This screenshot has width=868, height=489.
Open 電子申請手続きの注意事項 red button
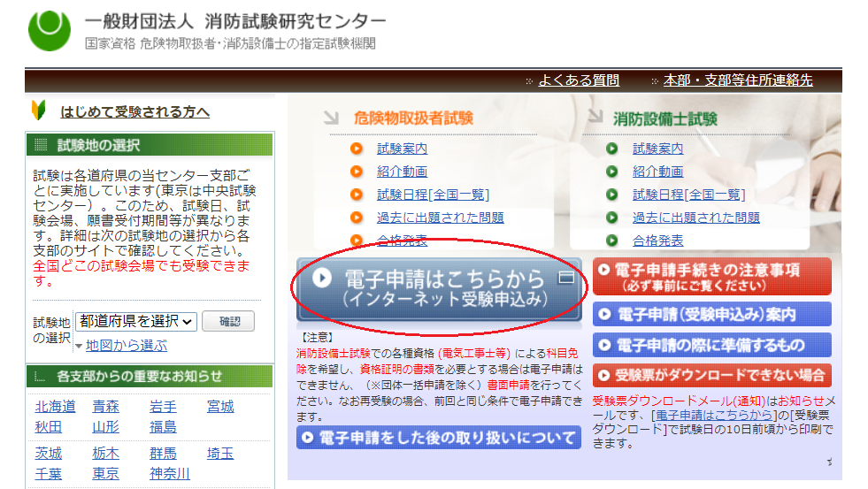[712, 276]
